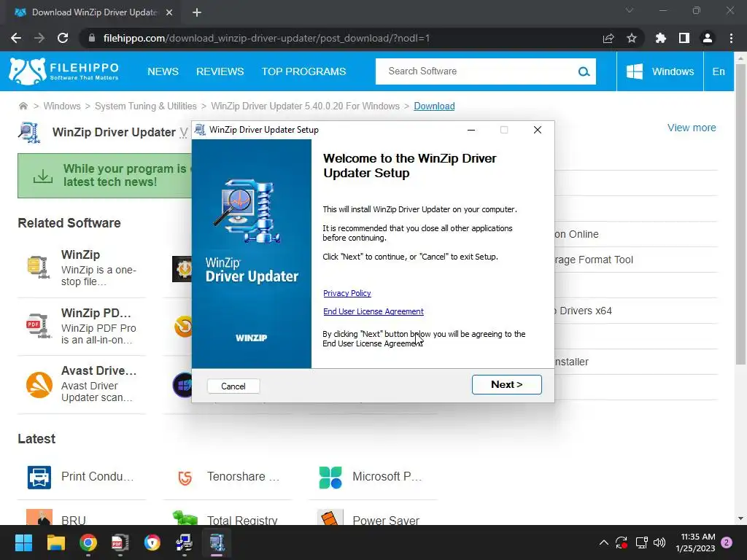
Task: Click the Download breadcrumb link
Action: [x=434, y=106]
